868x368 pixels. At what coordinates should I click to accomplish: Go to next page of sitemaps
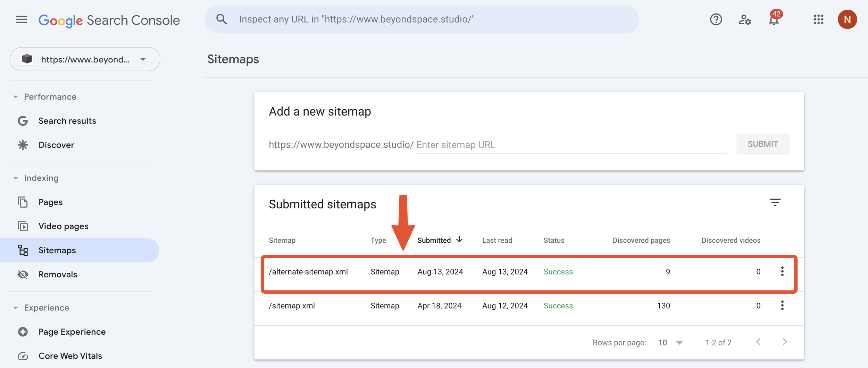pyautogui.click(x=785, y=342)
